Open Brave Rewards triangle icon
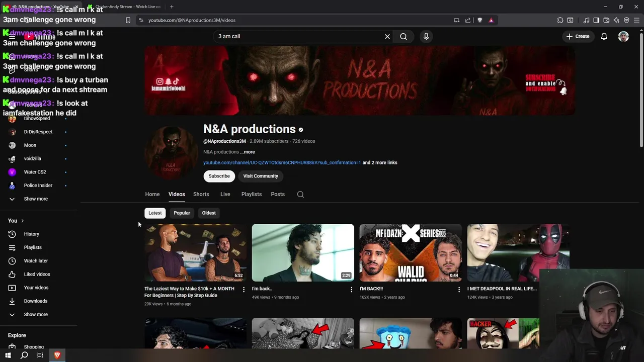 coord(491,20)
